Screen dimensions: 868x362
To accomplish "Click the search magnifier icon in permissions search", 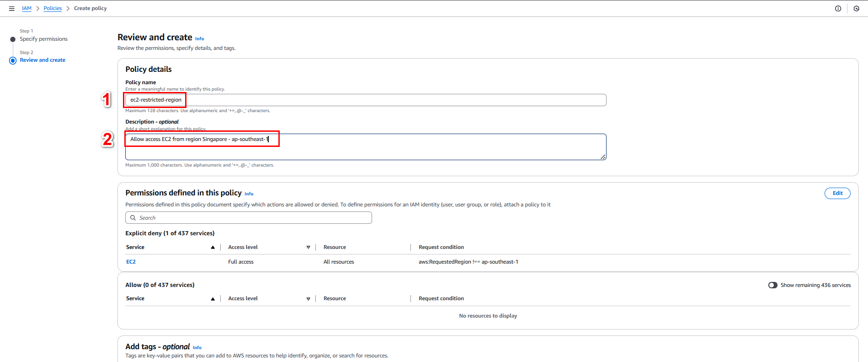I will (x=133, y=218).
